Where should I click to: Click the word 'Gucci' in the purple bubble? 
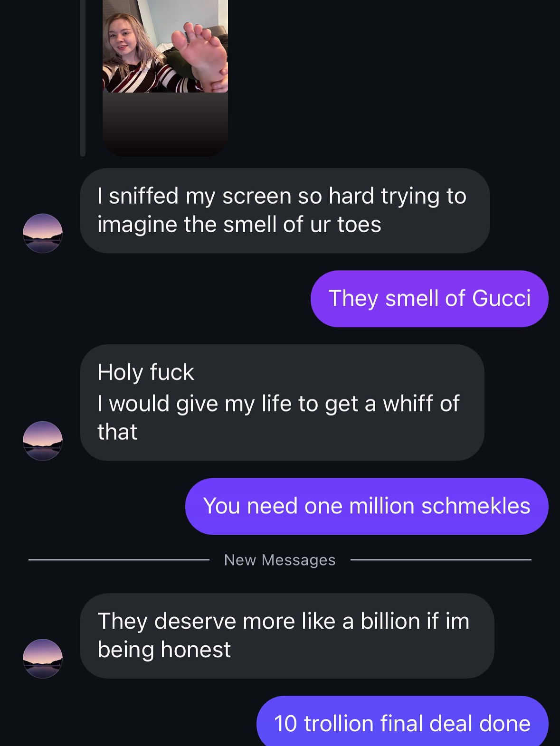[501, 299]
